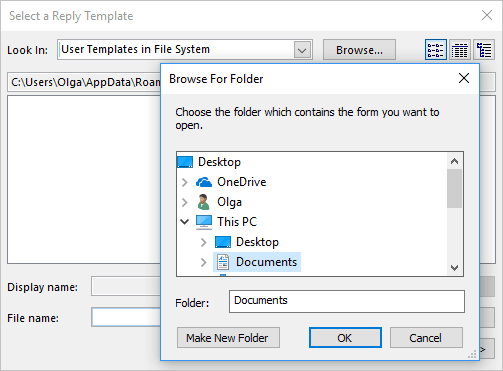Select Desktop under This PC
The height and width of the screenshot is (371, 503).
257,242
